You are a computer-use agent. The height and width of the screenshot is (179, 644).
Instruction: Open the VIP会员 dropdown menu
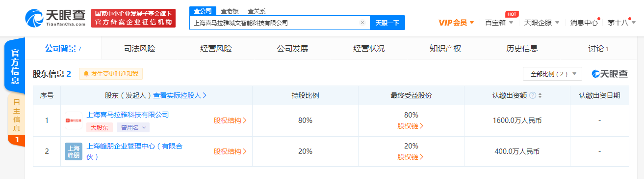pos(456,22)
